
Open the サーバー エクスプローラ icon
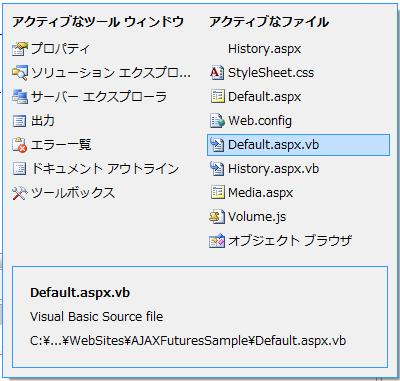(x=19, y=97)
